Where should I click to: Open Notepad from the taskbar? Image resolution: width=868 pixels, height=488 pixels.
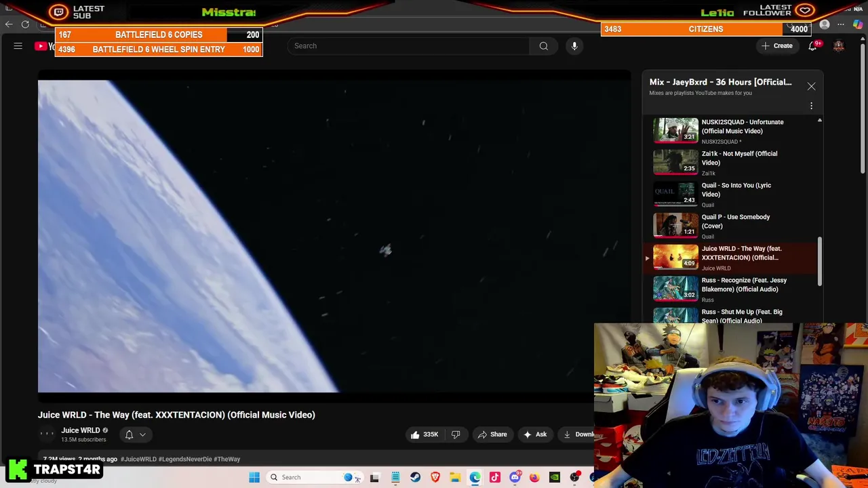pyautogui.click(x=395, y=477)
